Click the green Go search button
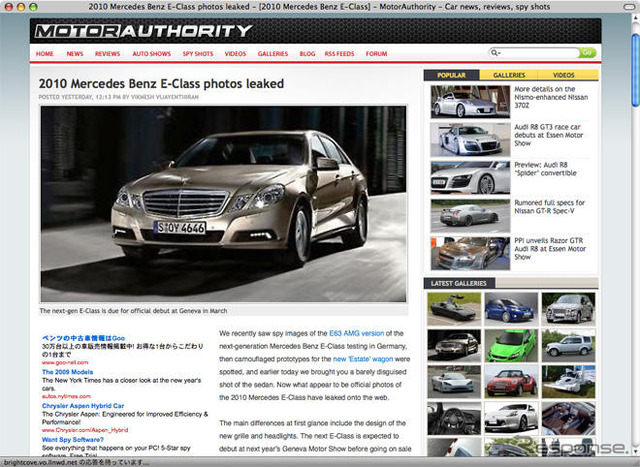Viewport: 640px width, 467px height. (x=587, y=53)
